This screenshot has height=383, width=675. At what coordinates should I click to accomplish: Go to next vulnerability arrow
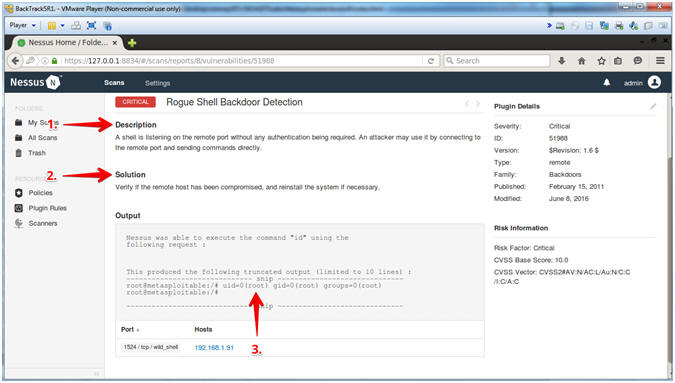pyautogui.click(x=477, y=103)
